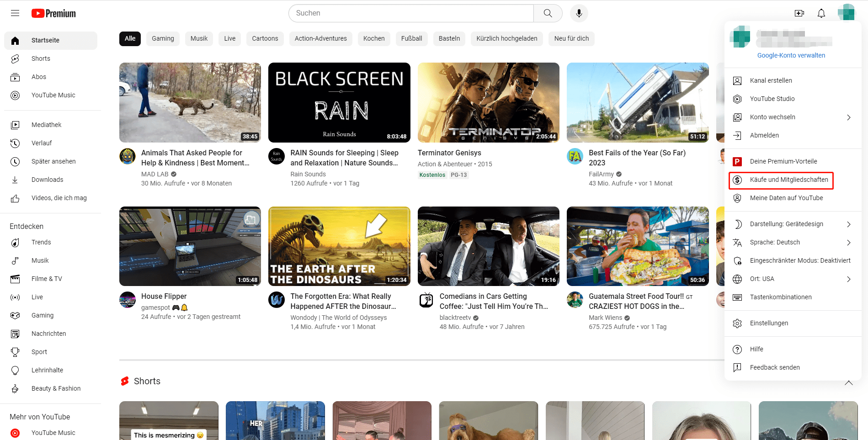Select the Kürzlich hochgeladen chip
Viewport: 868px width, 440px height.
(x=507, y=38)
